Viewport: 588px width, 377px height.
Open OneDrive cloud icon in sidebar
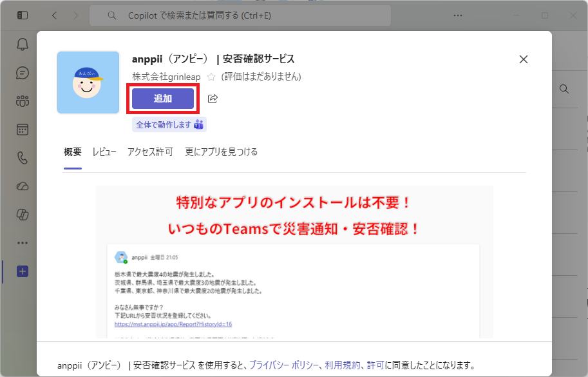[x=23, y=186]
